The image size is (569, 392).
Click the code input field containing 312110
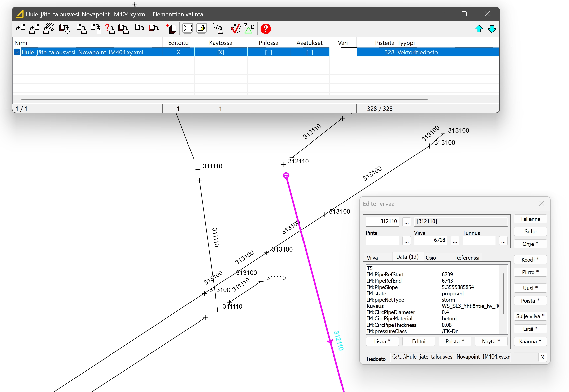(x=382, y=221)
